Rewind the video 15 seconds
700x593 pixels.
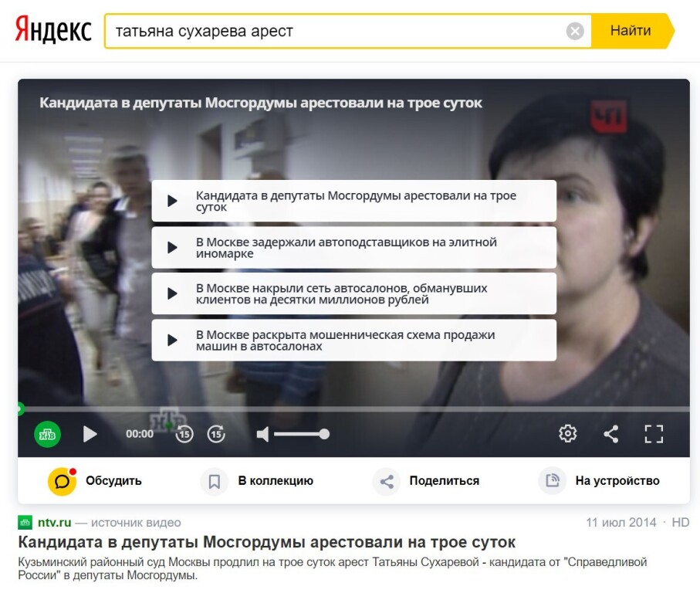(184, 434)
